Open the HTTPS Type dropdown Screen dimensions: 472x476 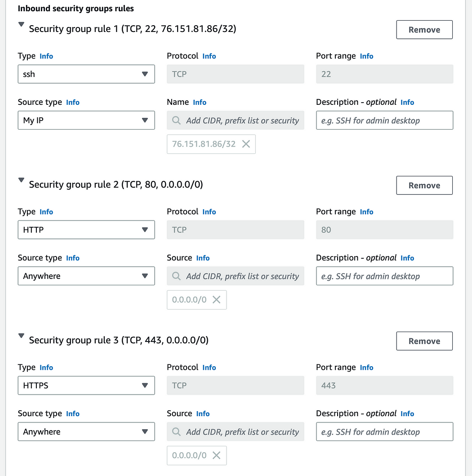coord(86,386)
